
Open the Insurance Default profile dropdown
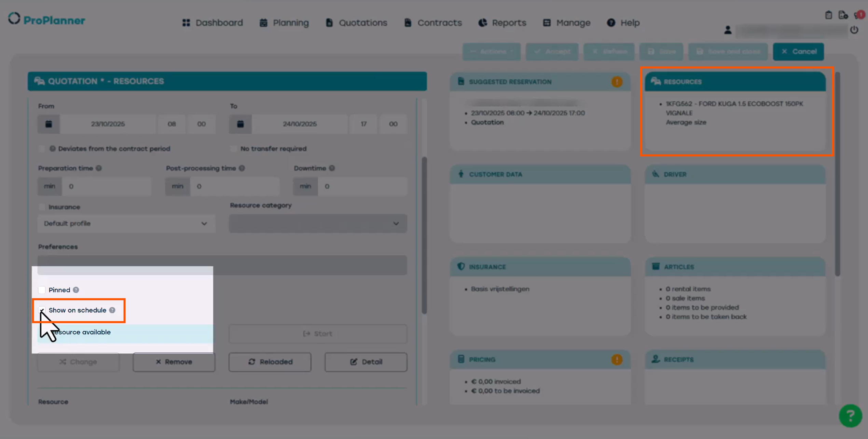[126, 224]
